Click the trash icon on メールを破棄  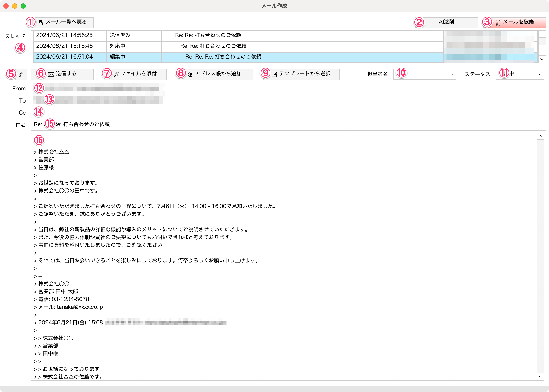(x=498, y=22)
